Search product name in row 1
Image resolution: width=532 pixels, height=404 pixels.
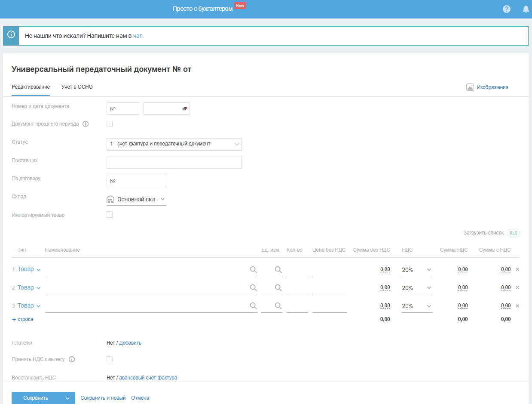[253, 270]
